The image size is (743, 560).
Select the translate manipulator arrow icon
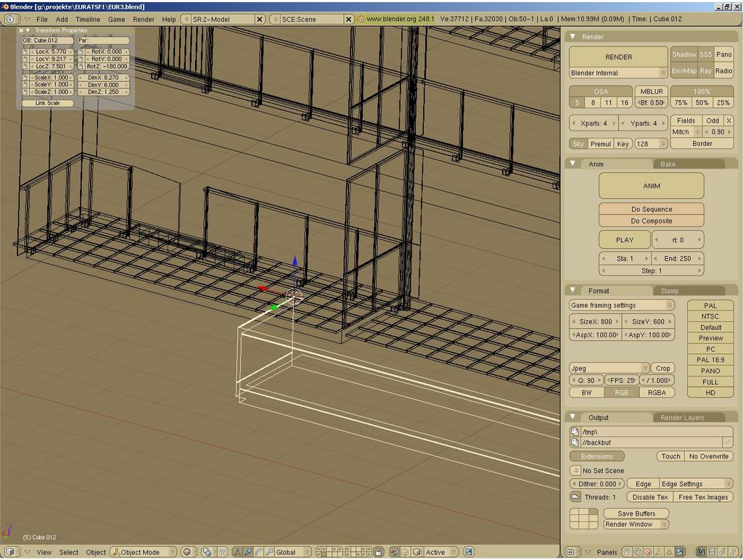tap(248, 552)
